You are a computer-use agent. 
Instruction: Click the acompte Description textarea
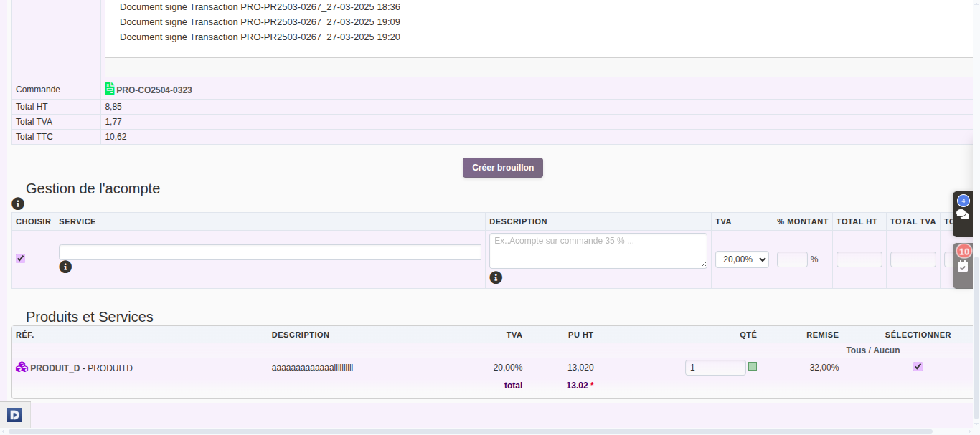pos(598,251)
